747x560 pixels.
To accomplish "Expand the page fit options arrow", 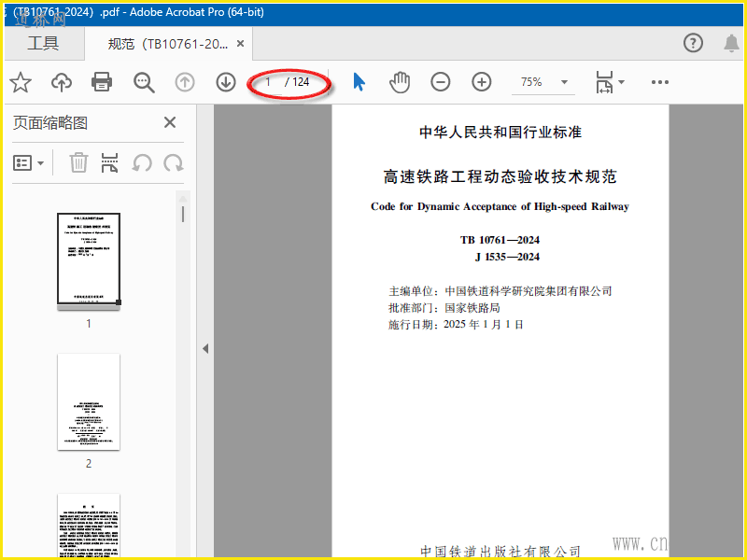I will (x=621, y=82).
